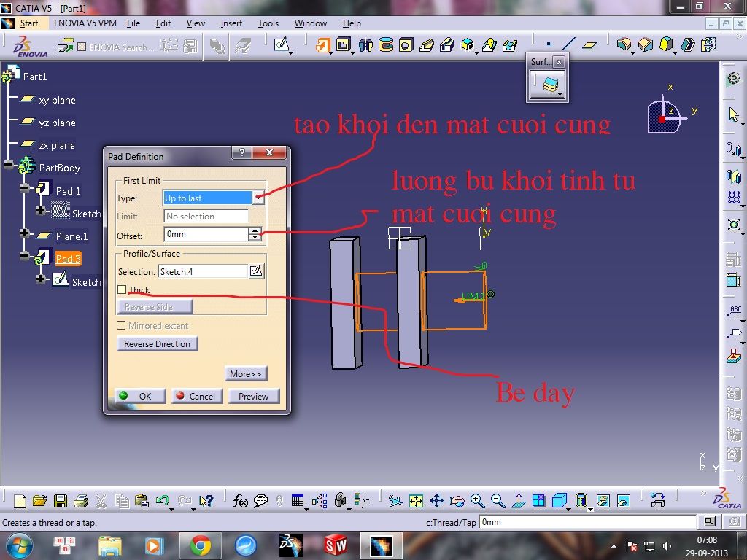Open the Insert menu
This screenshot has height=560, width=747.
coord(231,23)
